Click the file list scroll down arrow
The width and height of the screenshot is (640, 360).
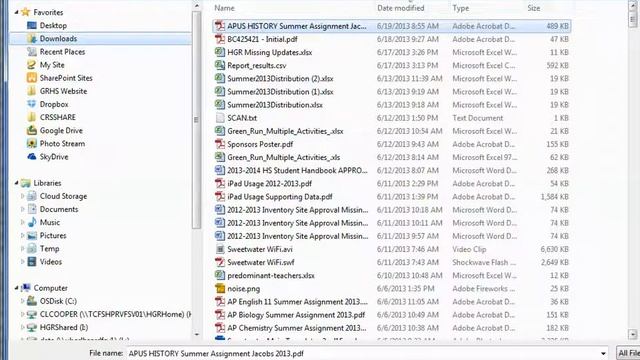pos(633,334)
